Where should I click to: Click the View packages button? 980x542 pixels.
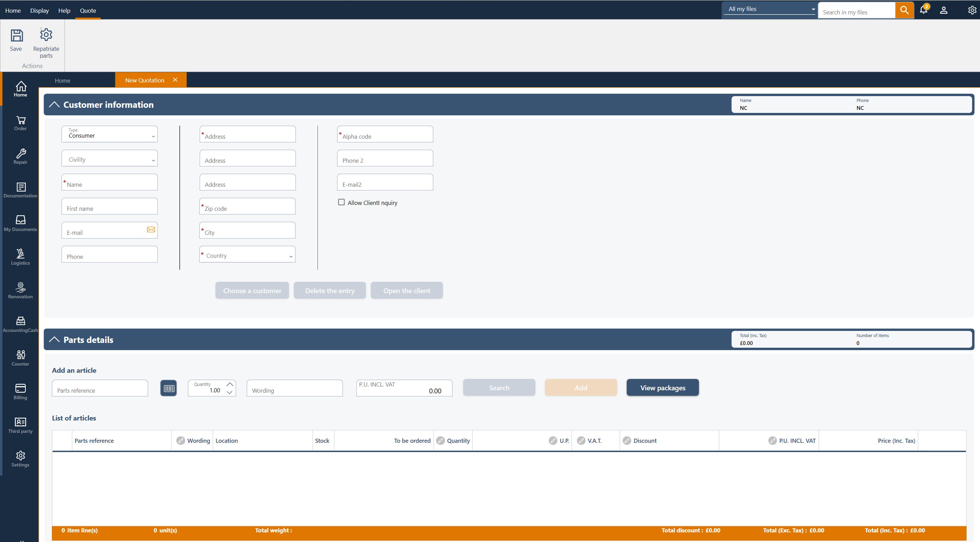tap(662, 388)
